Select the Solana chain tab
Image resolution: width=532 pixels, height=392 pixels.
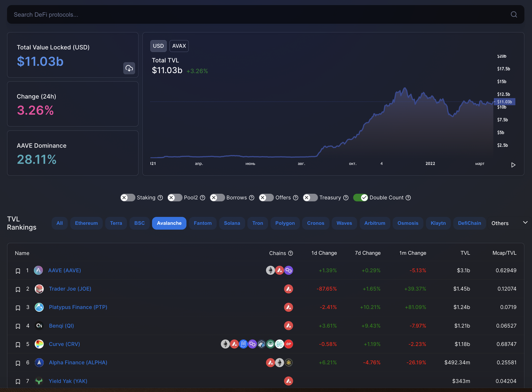tap(232, 223)
